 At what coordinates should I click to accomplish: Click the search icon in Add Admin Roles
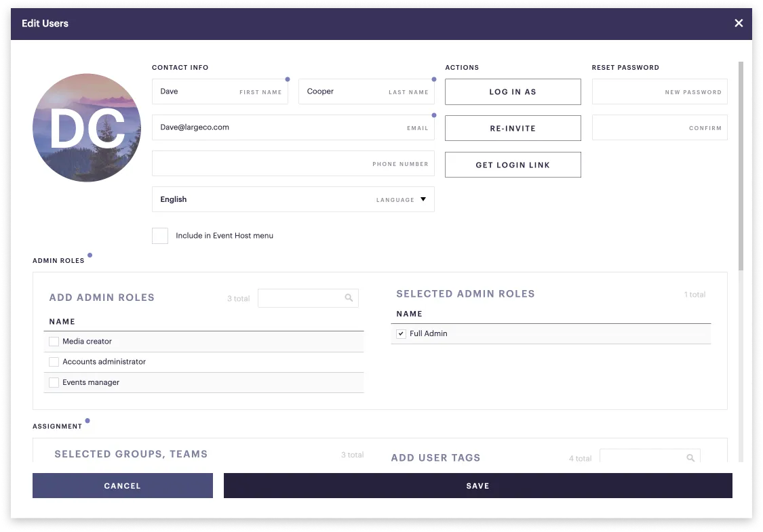349,298
